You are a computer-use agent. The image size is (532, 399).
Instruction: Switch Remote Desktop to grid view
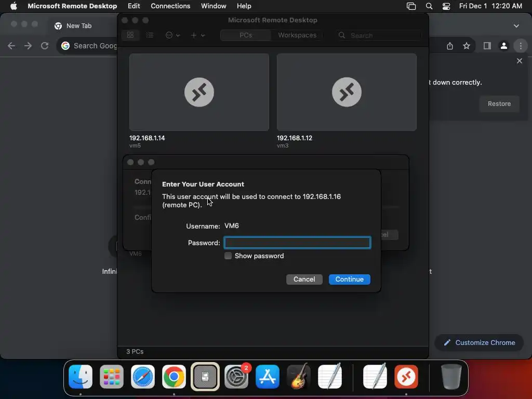click(130, 35)
